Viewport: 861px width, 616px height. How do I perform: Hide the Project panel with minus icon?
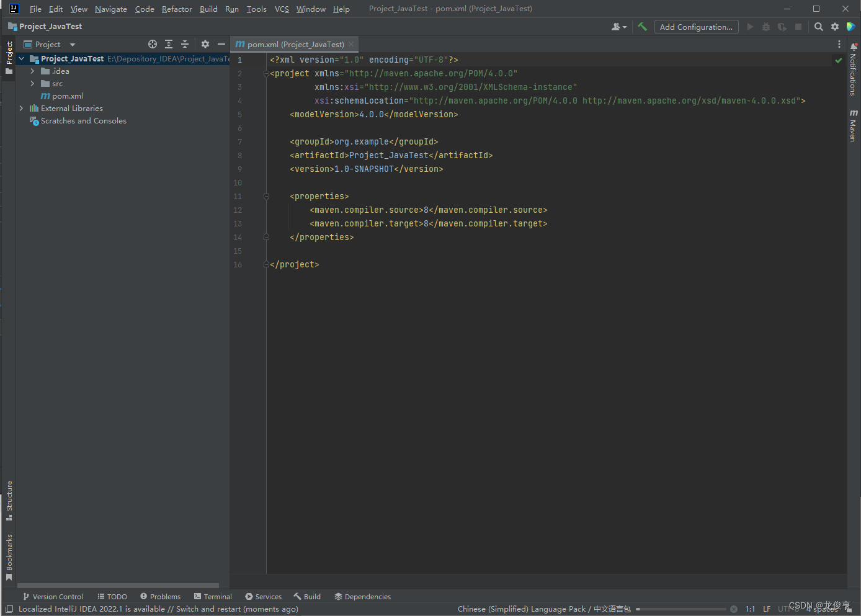point(221,44)
